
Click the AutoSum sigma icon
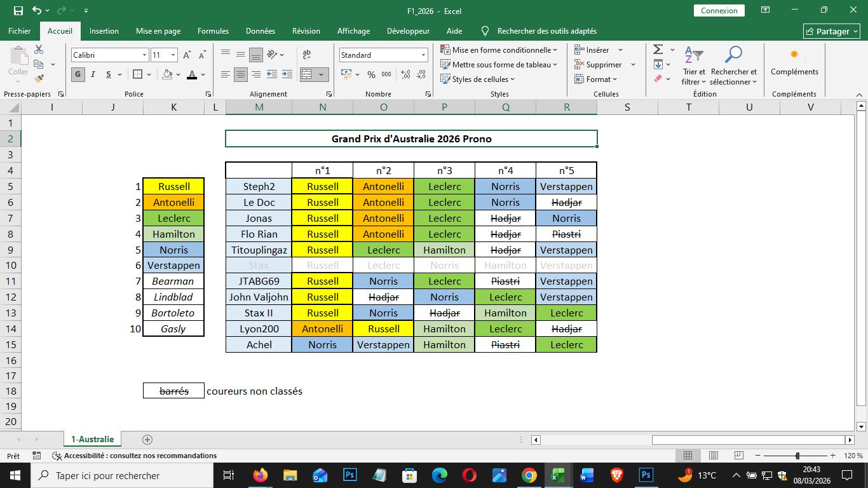tap(658, 50)
